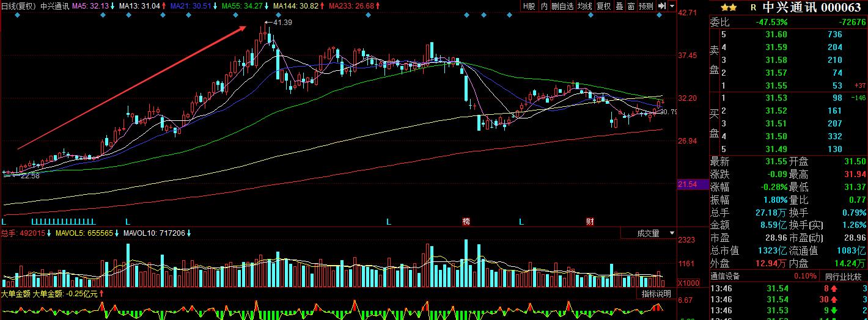868x320 pixels.
Task: Click the 总手 total volume readout
Action: coord(23,233)
